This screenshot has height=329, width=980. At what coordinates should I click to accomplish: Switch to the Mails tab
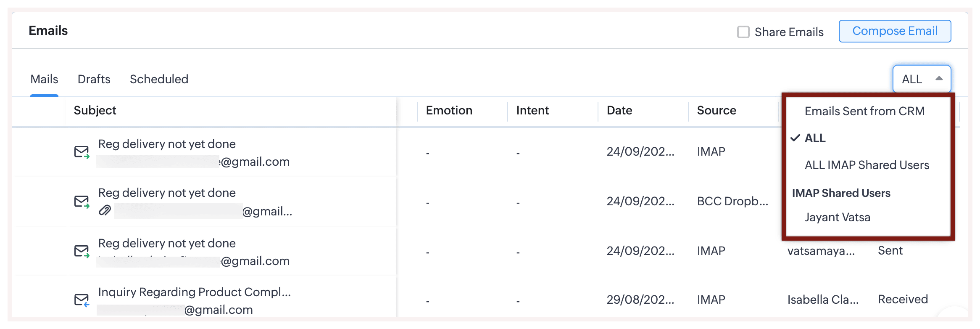pyautogui.click(x=44, y=79)
